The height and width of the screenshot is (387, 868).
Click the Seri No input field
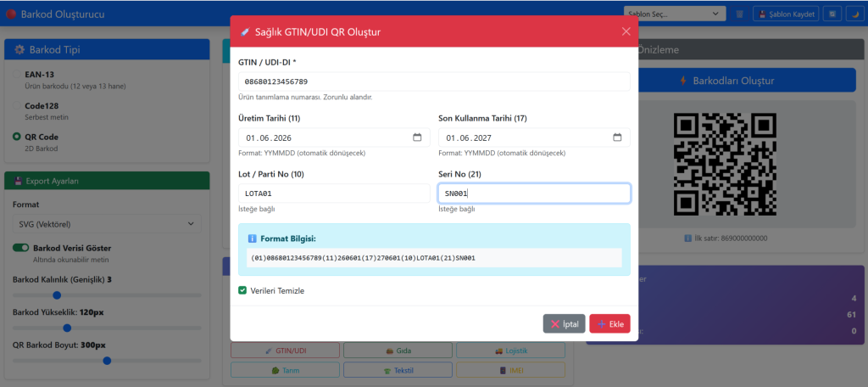coord(534,193)
